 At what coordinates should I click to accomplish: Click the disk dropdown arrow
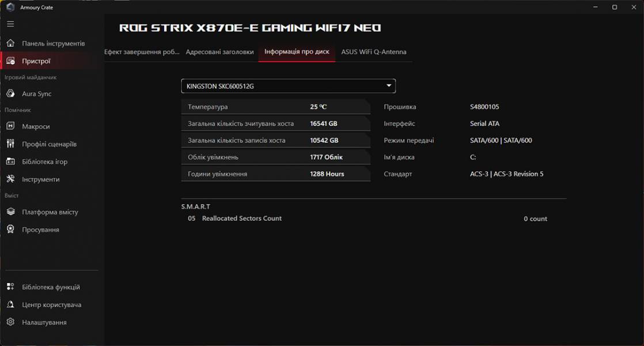(x=389, y=85)
